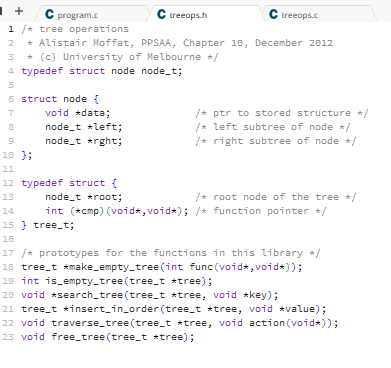Click line number 6 in the gutter
391x368 pixels.
11,99
